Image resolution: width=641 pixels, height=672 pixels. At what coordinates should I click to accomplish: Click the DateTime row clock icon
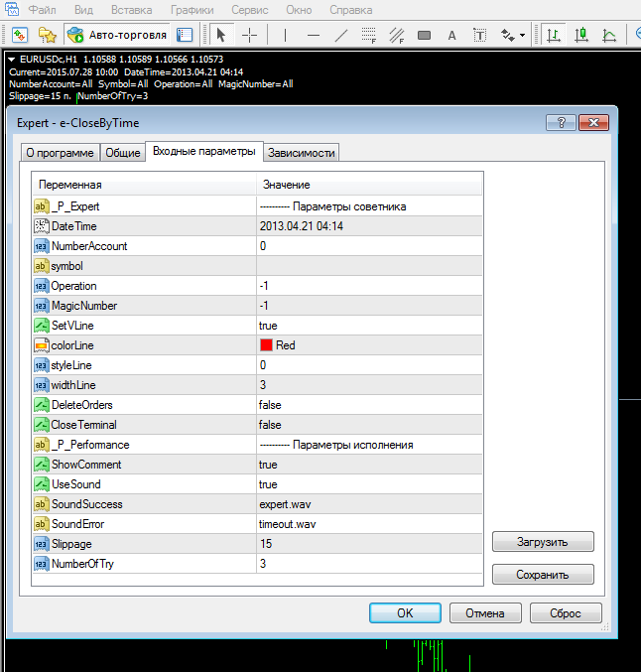pos(42,226)
